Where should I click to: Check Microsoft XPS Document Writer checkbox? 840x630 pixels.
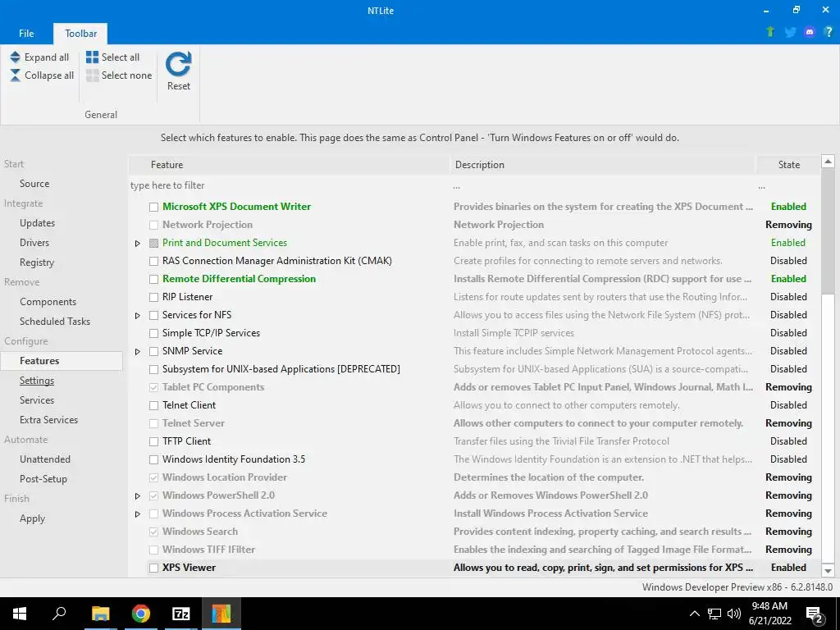(153, 207)
